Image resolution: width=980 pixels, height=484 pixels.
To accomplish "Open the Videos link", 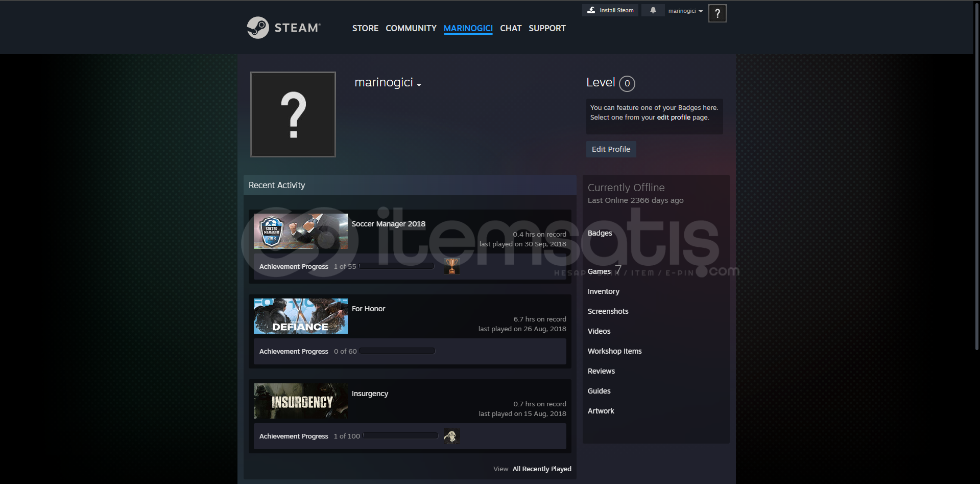I will [599, 331].
